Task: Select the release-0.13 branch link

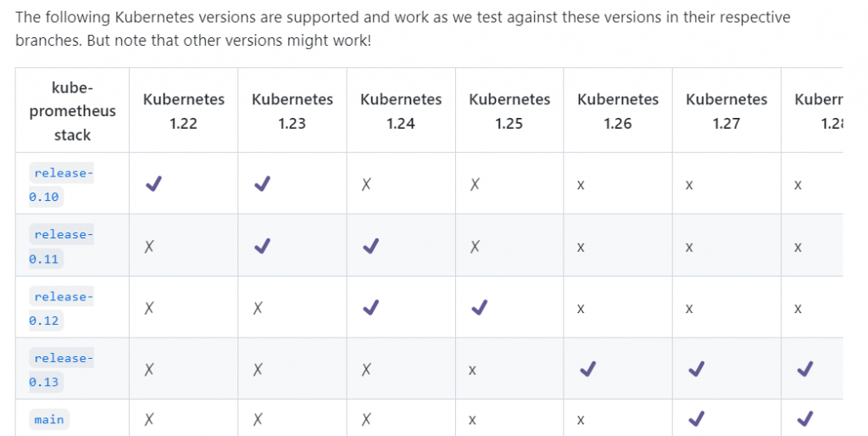Action: [x=61, y=370]
